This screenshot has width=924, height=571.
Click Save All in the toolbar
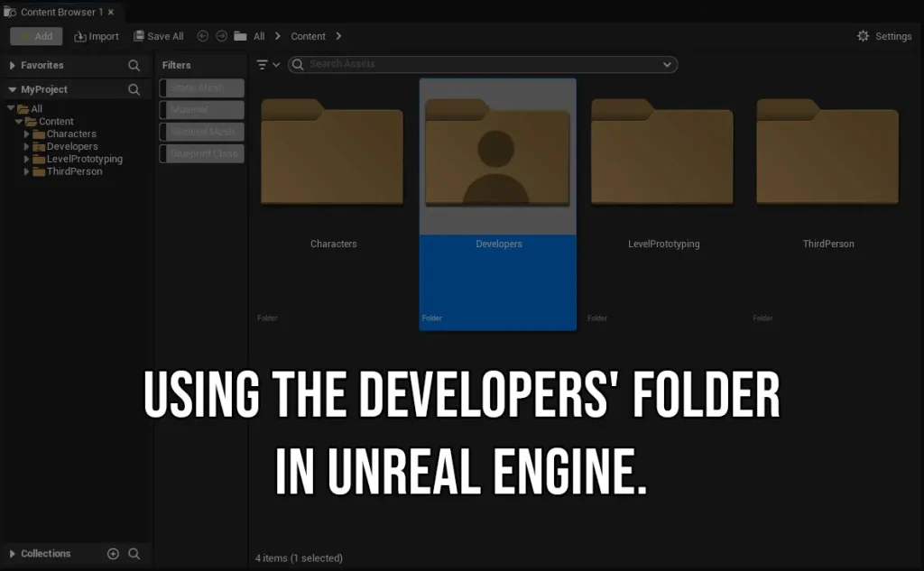[x=159, y=36]
